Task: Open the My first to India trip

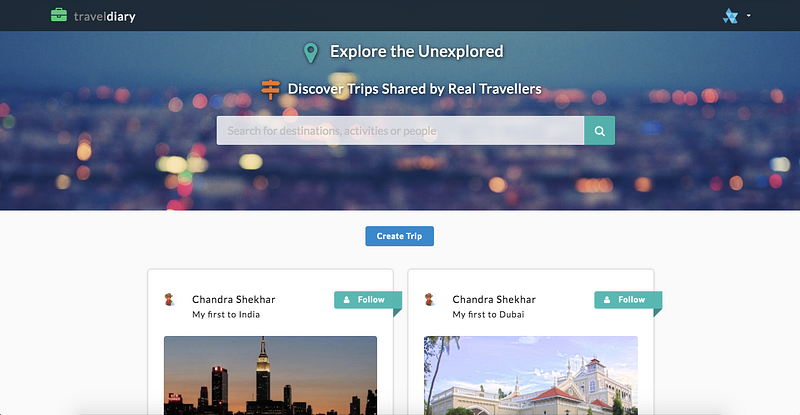Action: point(226,314)
